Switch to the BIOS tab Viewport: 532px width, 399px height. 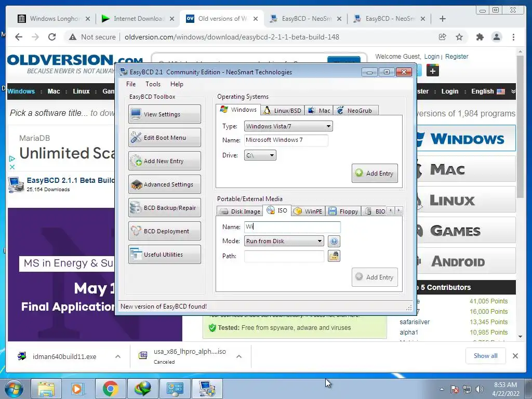click(x=375, y=211)
